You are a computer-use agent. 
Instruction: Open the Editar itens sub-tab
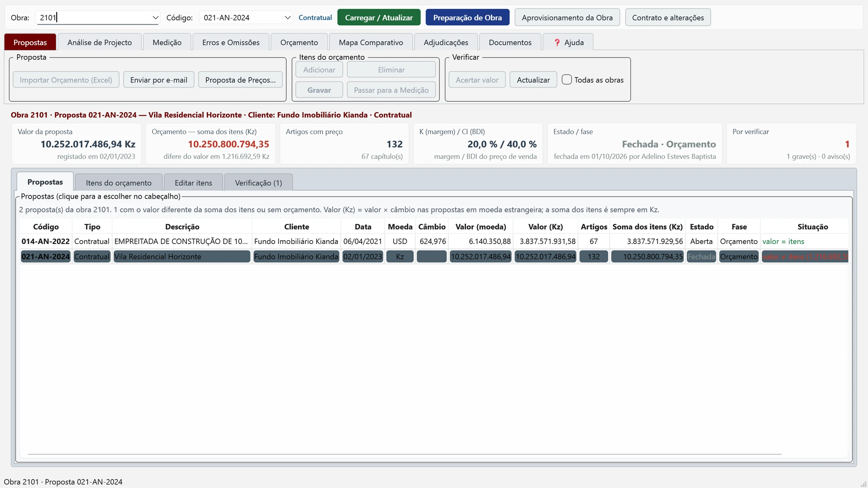pyautogui.click(x=193, y=183)
